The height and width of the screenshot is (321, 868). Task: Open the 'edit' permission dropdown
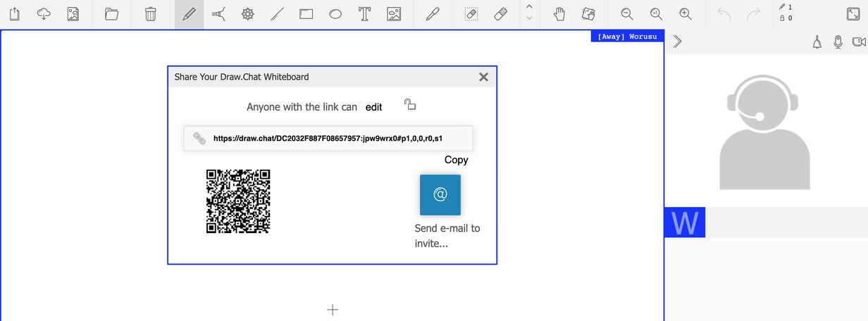point(373,107)
